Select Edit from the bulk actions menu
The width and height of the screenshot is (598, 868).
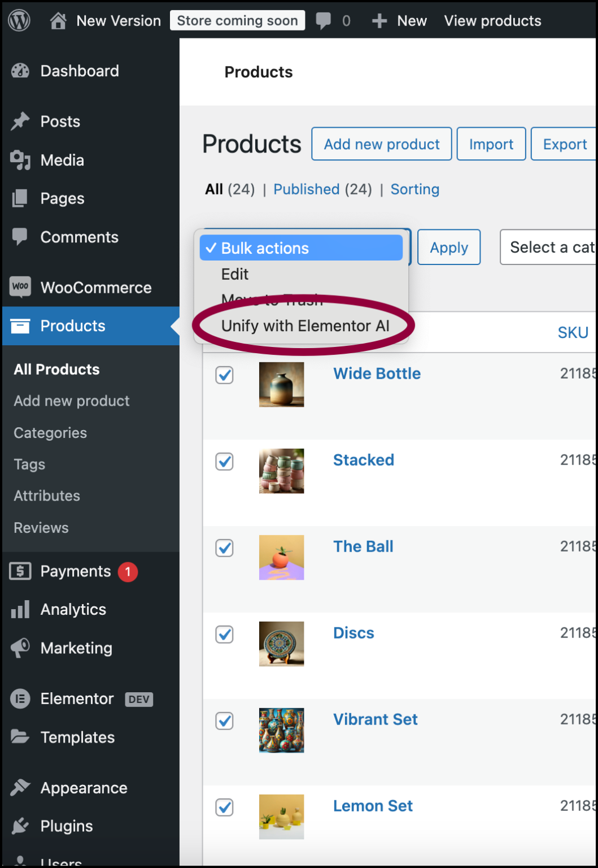[235, 274]
